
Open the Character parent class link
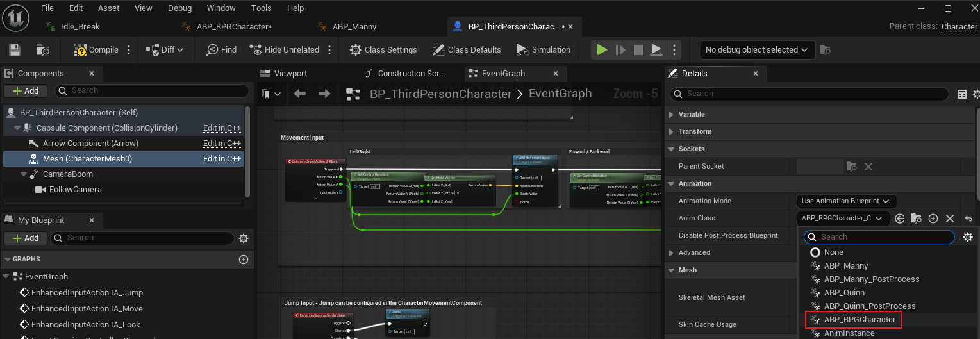click(x=959, y=26)
